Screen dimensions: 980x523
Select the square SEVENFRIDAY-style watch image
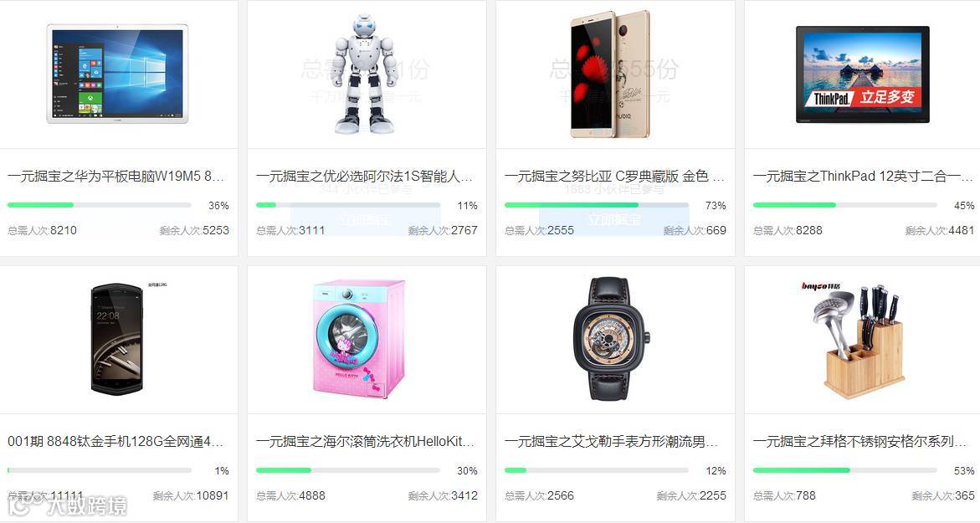tap(611, 338)
